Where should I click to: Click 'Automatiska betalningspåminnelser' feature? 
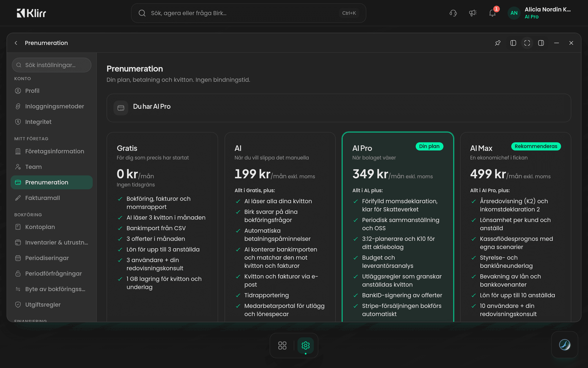(x=277, y=235)
